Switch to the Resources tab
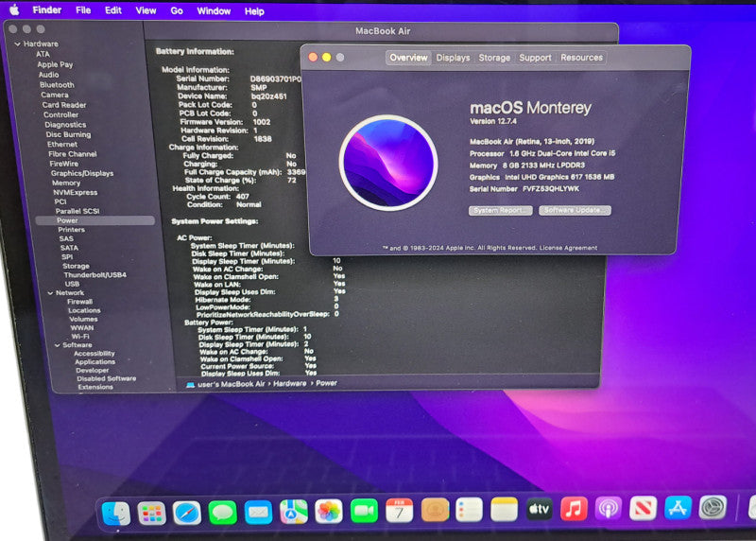 click(x=581, y=58)
